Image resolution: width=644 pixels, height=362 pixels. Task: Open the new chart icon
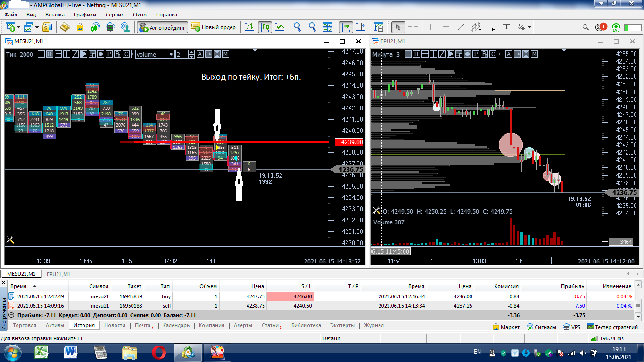(10, 27)
